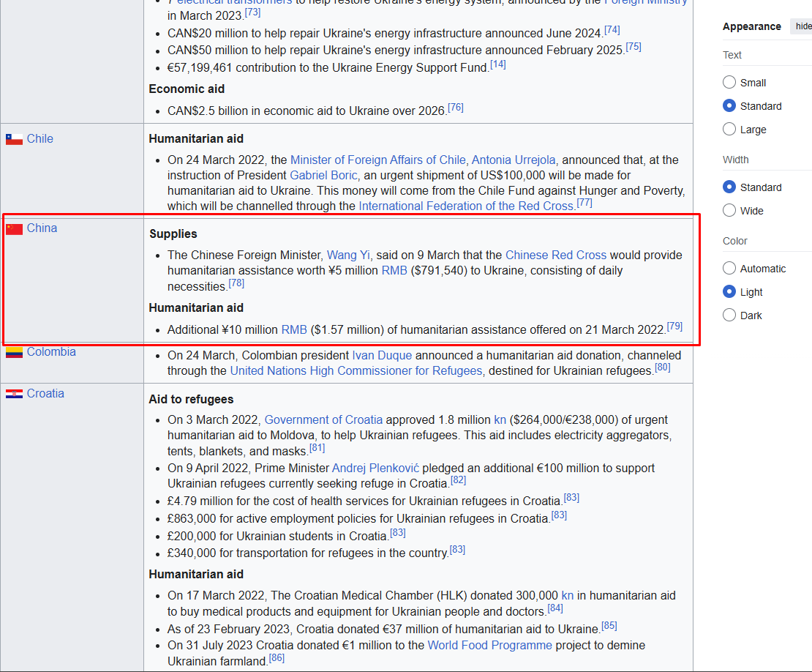The image size is (812, 672).
Task: Click the Aid to refugees heading
Action: click(191, 400)
